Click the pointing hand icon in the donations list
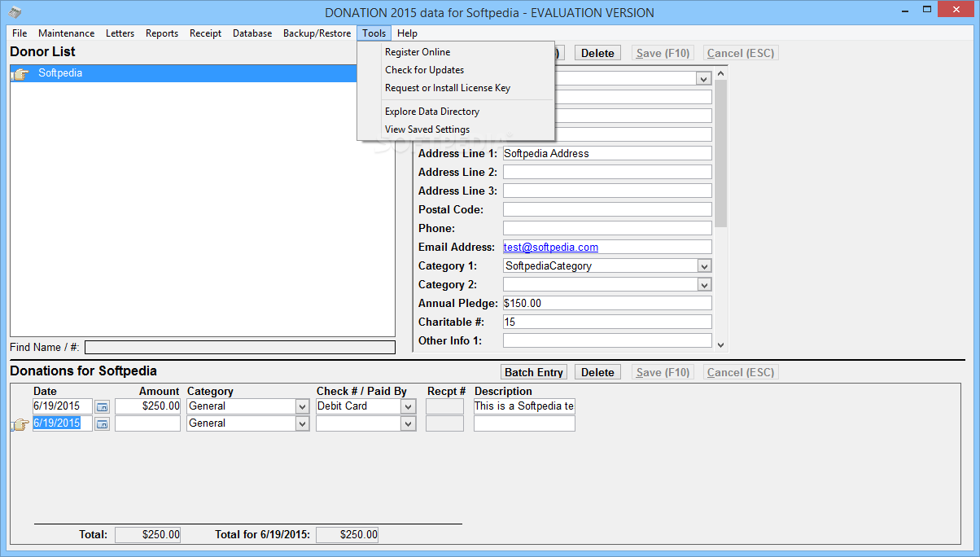 (20, 424)
